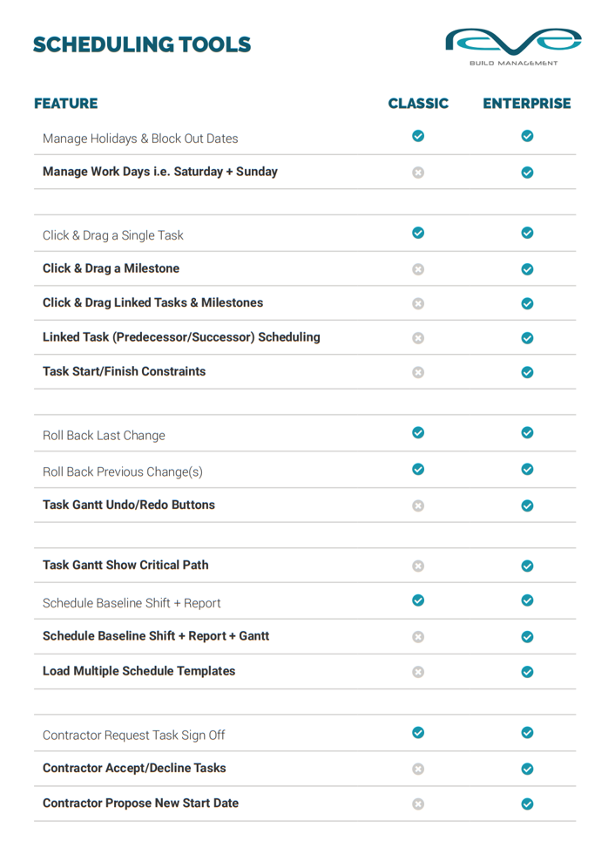Click Classic checkmark for Contractor Request Task Sign Off
This screenshot has height=868, width=608.
[x=418, y=733]
